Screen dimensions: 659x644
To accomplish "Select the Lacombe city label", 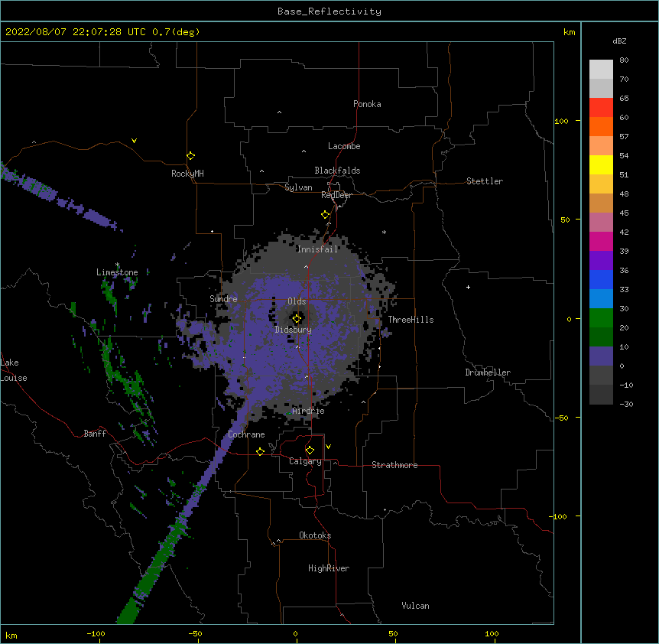I will pyautogui.click(x=344, y=146).
